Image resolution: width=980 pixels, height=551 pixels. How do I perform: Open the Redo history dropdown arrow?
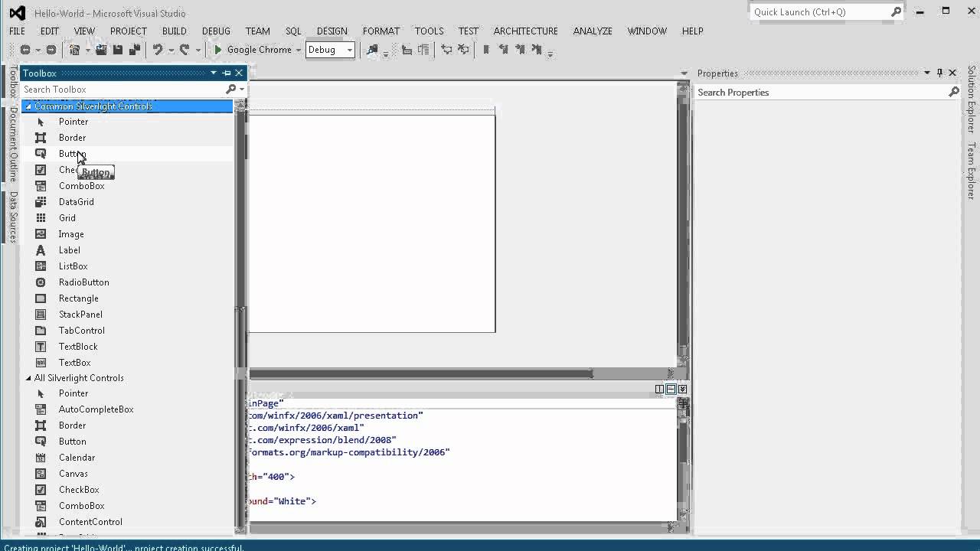point(198,50)
